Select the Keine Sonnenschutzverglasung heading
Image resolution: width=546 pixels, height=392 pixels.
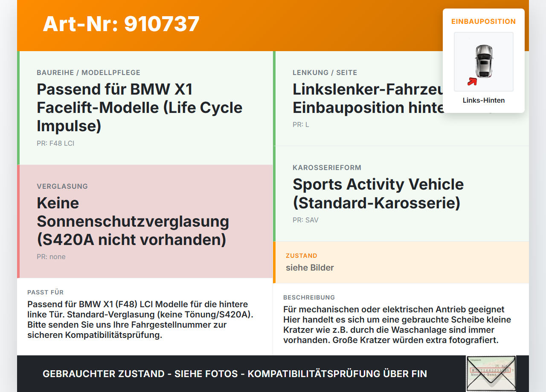(133, 221)
